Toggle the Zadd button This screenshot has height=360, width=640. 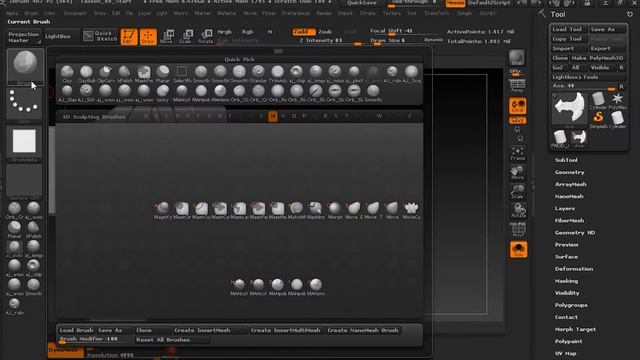tap(304, 32)
